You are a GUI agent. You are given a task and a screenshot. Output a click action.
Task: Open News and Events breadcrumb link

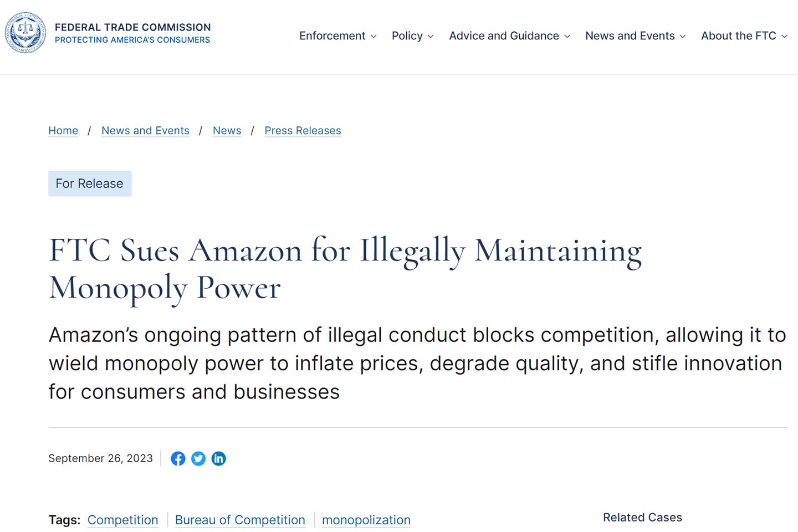tap(145, 131)
